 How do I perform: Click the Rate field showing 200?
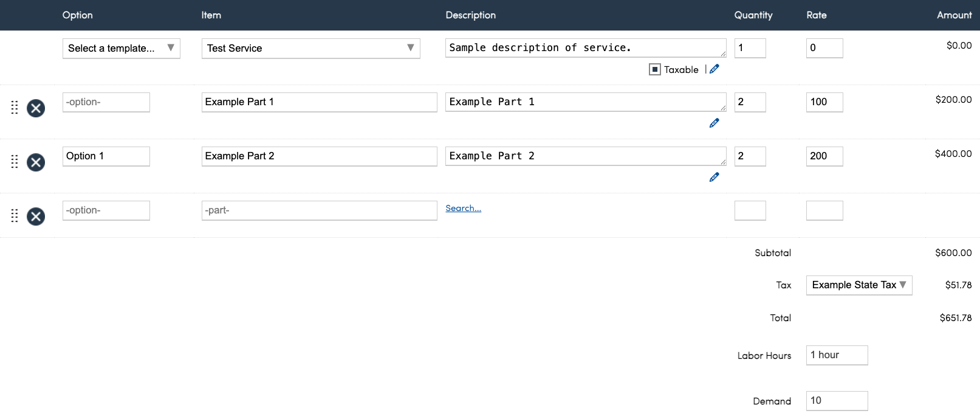824,156
